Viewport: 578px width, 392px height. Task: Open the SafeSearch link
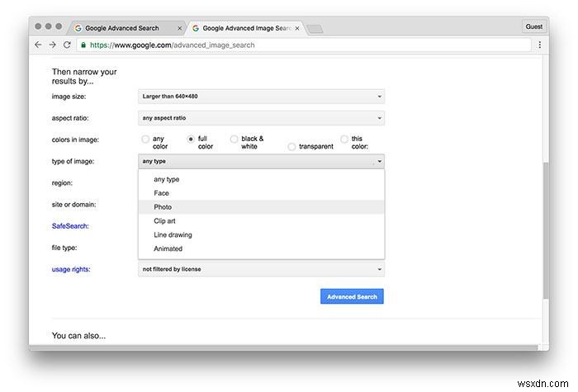70,226
